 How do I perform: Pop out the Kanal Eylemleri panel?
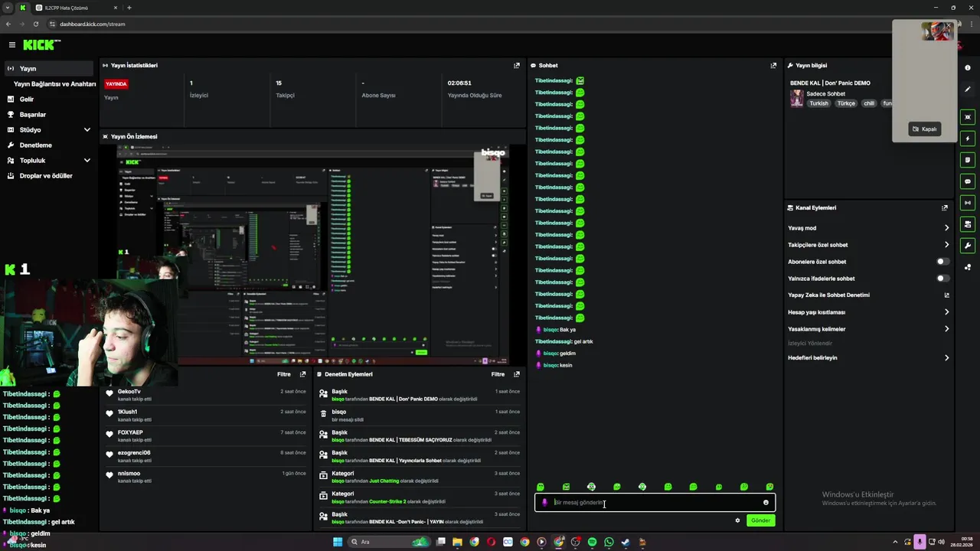[x=945, y=208]
